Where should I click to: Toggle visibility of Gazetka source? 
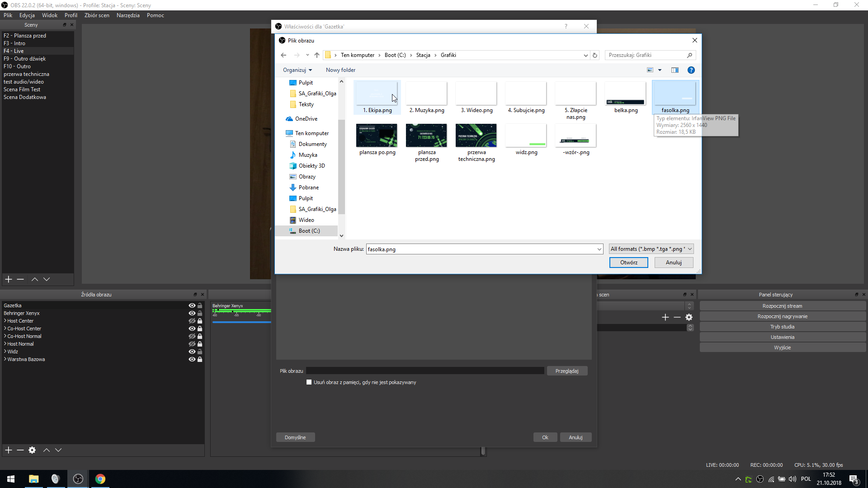[x=192, y=305]
